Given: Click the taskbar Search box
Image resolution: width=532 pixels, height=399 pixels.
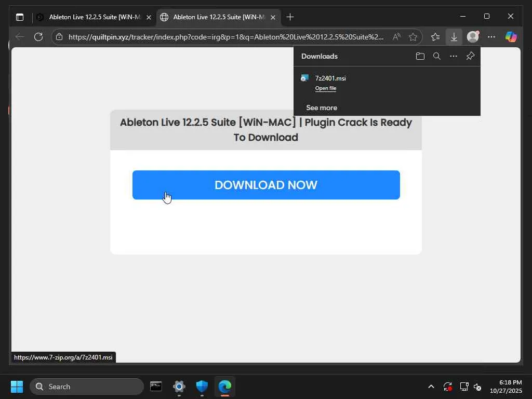Looking at the screenshot, I should pyautogui.click(x=87, y=387).
